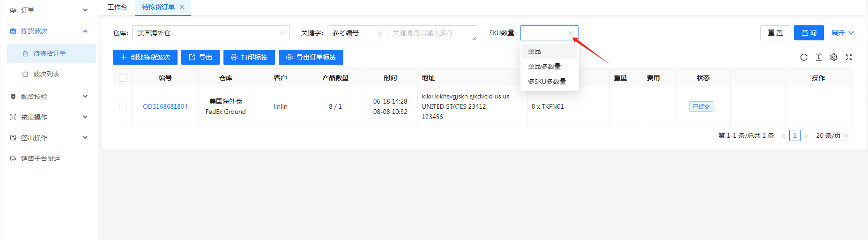This screenshot has width=868, height=240.
Task: Expand the 订单 sidebar menu
Action: 49,10
